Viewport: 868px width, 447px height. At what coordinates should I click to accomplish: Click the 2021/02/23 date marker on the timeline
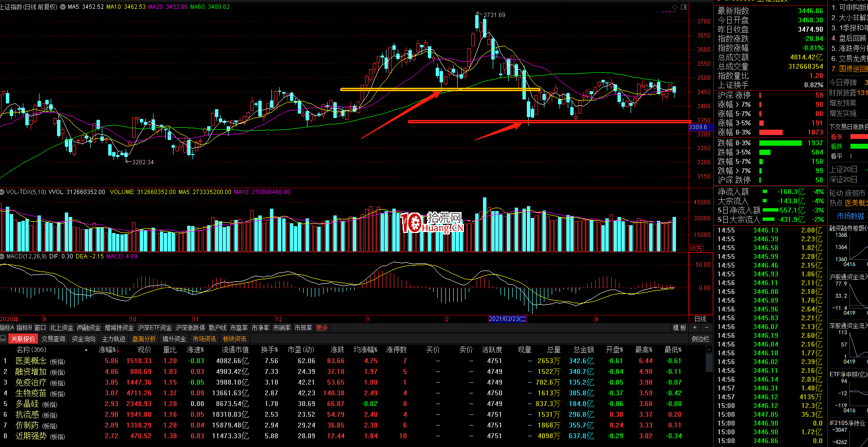(x=507, y=319)
